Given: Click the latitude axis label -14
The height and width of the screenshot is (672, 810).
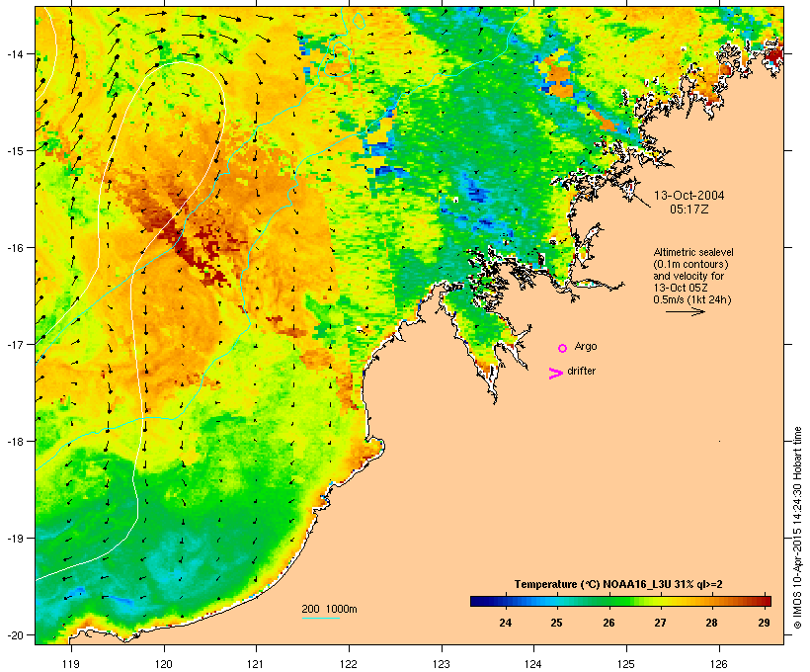Looking at the screenshot, I should (x=14, y=53).
